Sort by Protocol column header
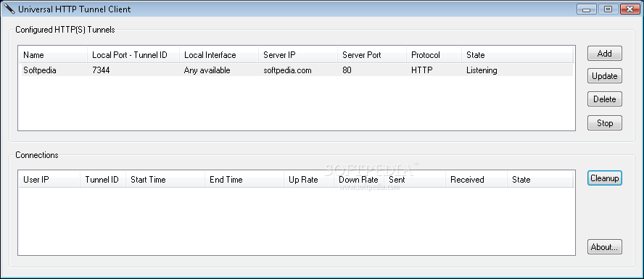The width and height of the screenshot is (644, 279). coord(434,55)
